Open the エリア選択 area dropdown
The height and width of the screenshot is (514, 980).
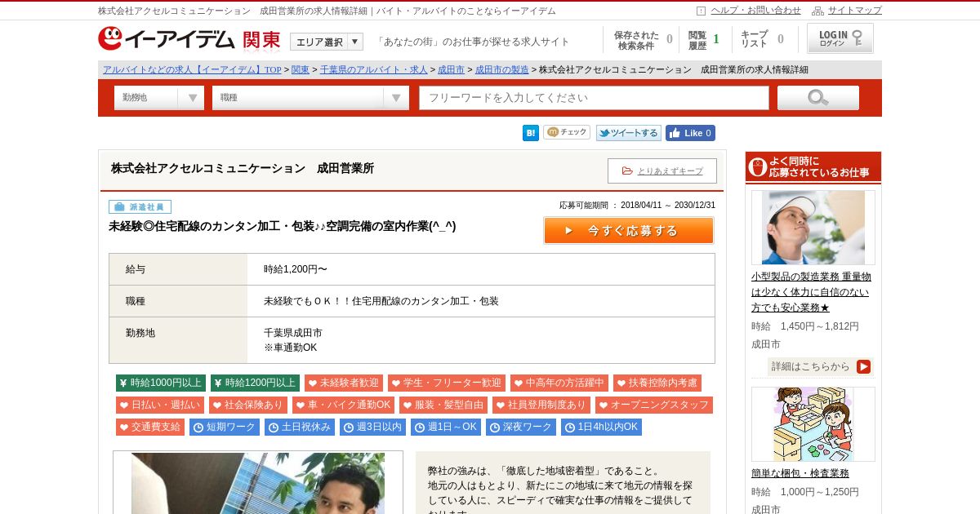[327, 42]
